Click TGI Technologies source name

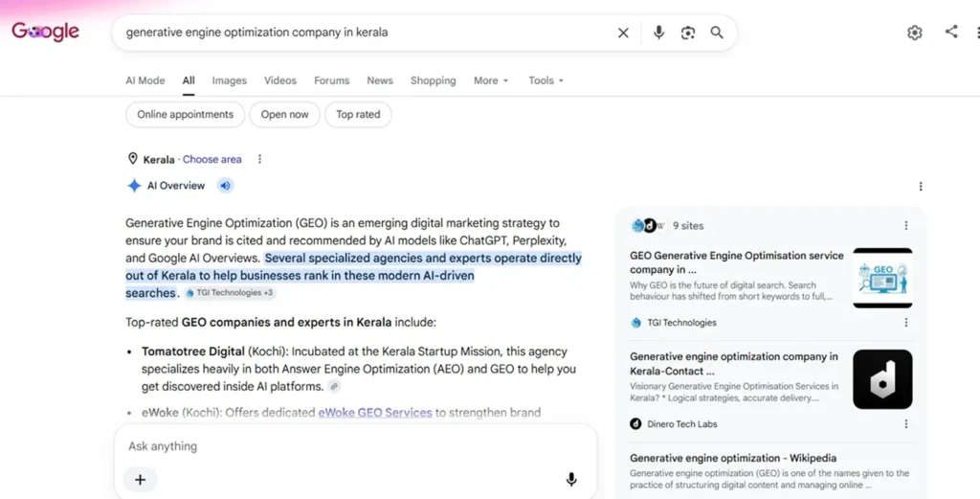681,323
